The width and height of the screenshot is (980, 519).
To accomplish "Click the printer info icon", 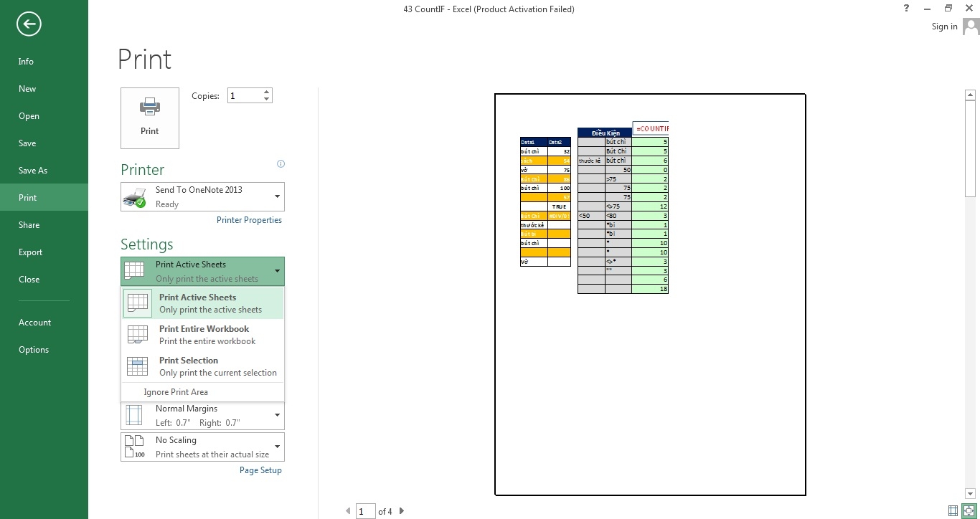I will 281,164.
